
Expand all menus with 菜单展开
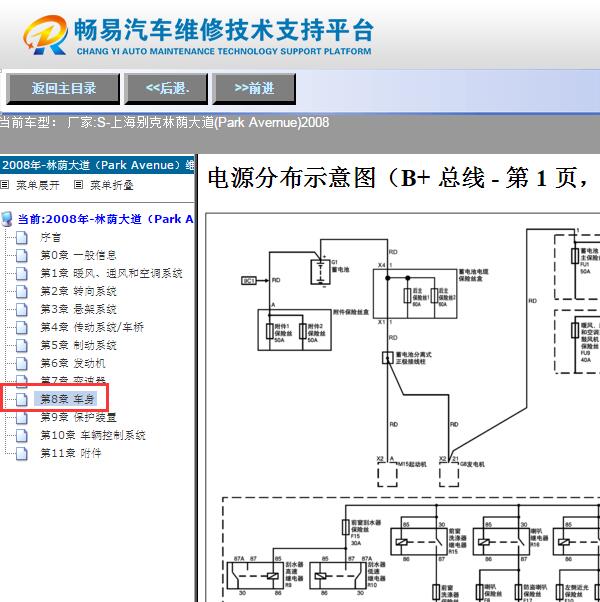tap(38, 185)
